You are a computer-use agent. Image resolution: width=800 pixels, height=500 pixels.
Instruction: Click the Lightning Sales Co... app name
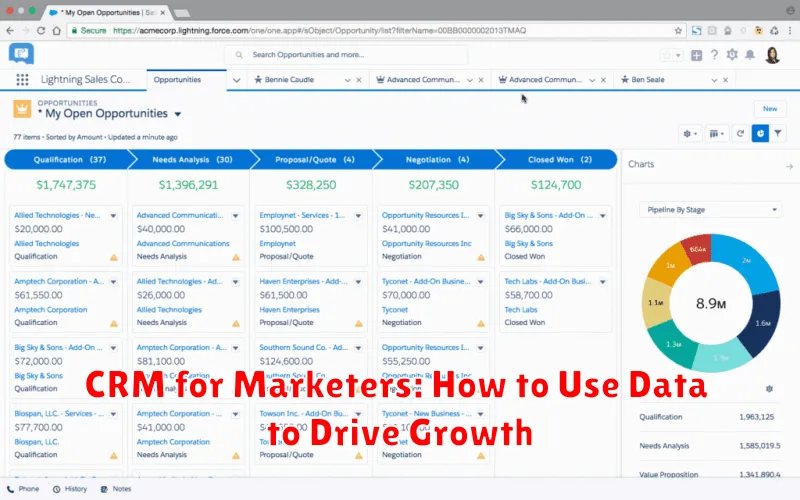(x=85, y=80)
